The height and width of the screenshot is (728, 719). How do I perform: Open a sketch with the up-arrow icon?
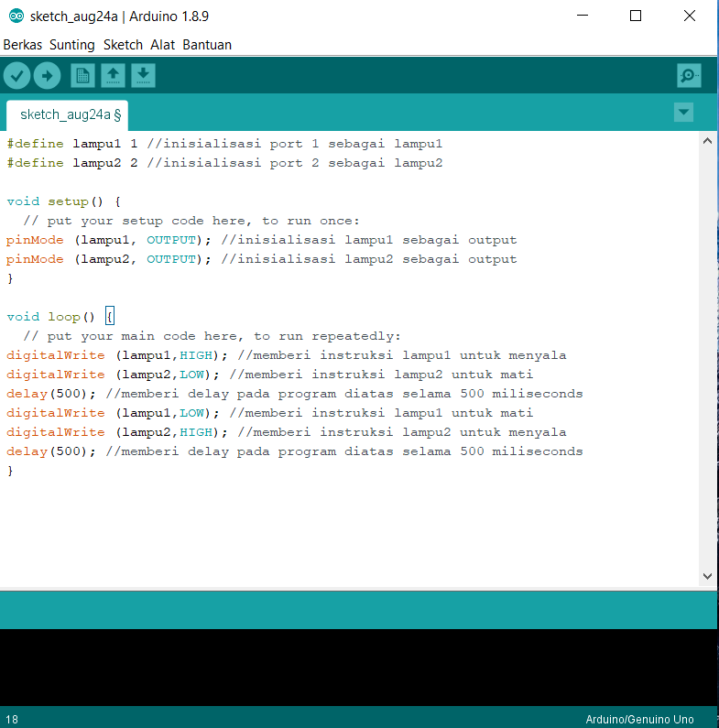[113, 75]
